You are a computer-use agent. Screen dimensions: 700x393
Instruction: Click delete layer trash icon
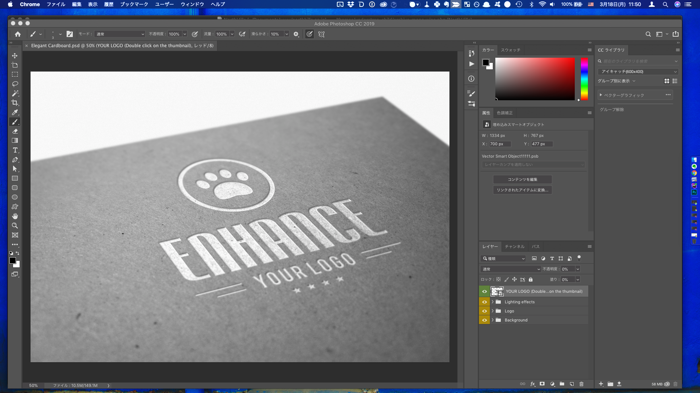[581, 384]
